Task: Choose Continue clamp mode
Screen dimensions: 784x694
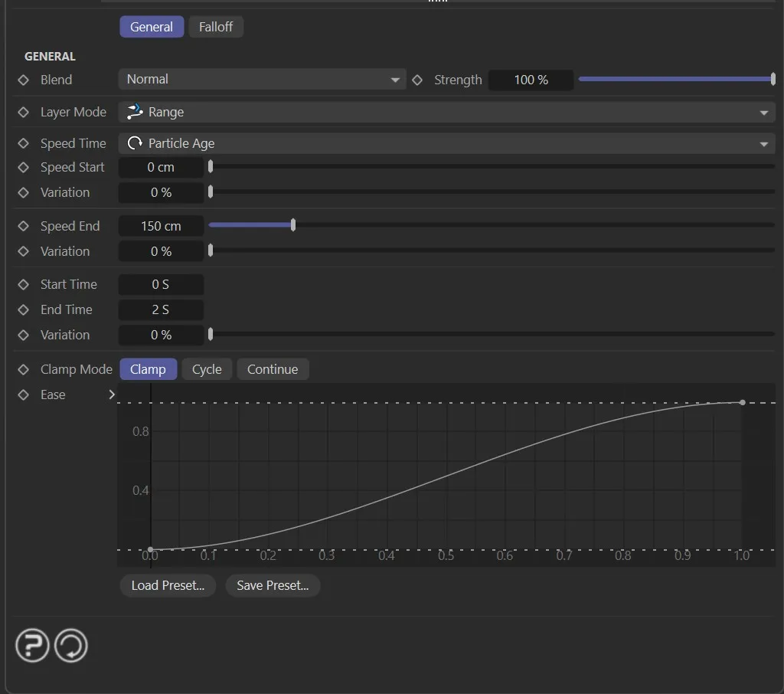Action: click(x=272, y=369)
